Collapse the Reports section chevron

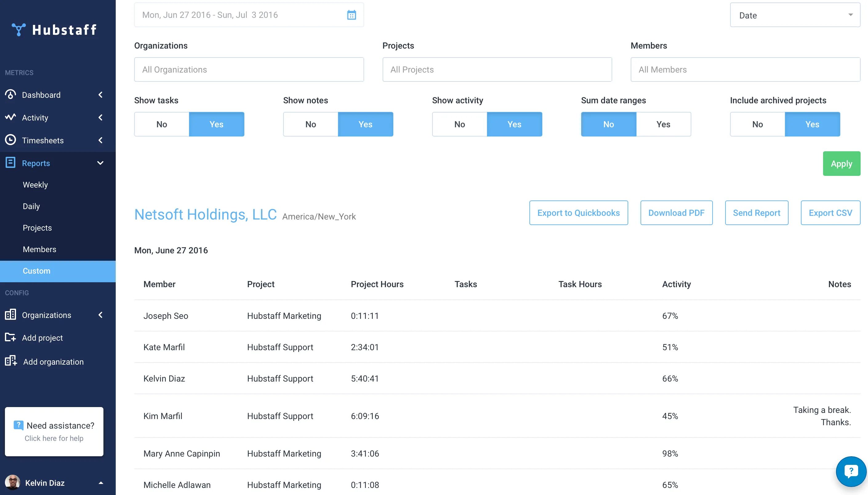click(100, 163)
